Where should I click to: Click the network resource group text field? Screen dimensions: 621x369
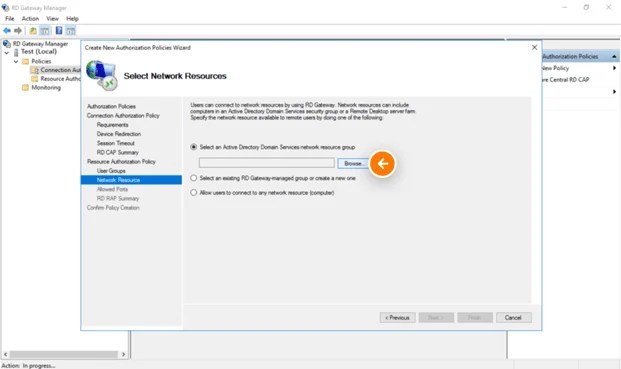click(267, 163)
